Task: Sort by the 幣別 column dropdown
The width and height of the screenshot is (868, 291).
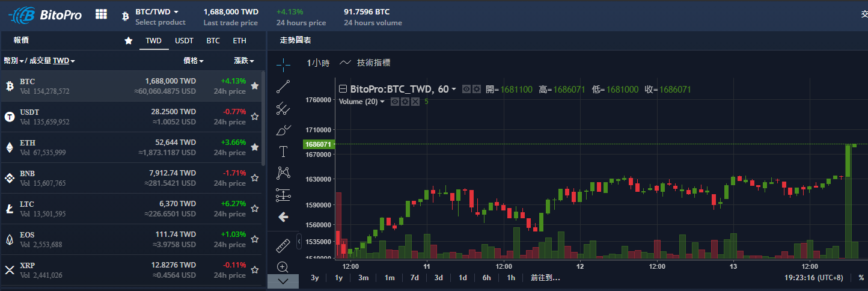Action: click(14, 61)
